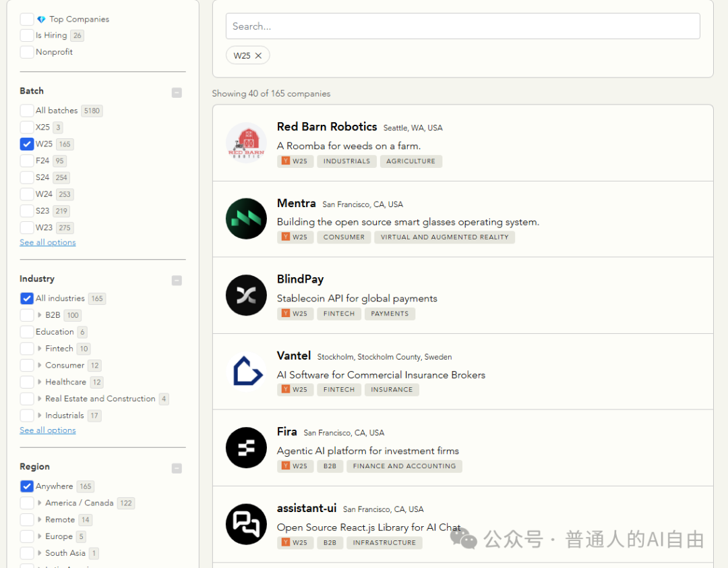Click the AGRICULTURE tag on Red Barn Robotics

pyautogui.click(x=411, y=161)
